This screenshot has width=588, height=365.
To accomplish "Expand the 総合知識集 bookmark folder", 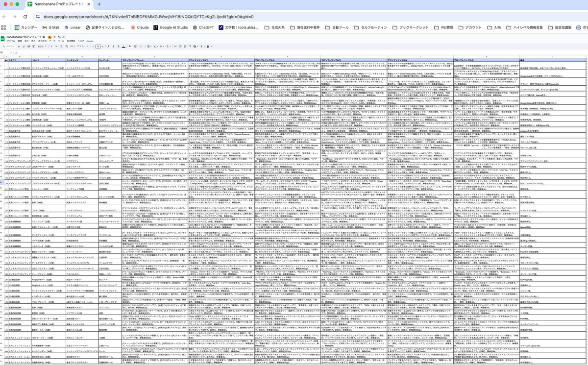I will (561, 27).
